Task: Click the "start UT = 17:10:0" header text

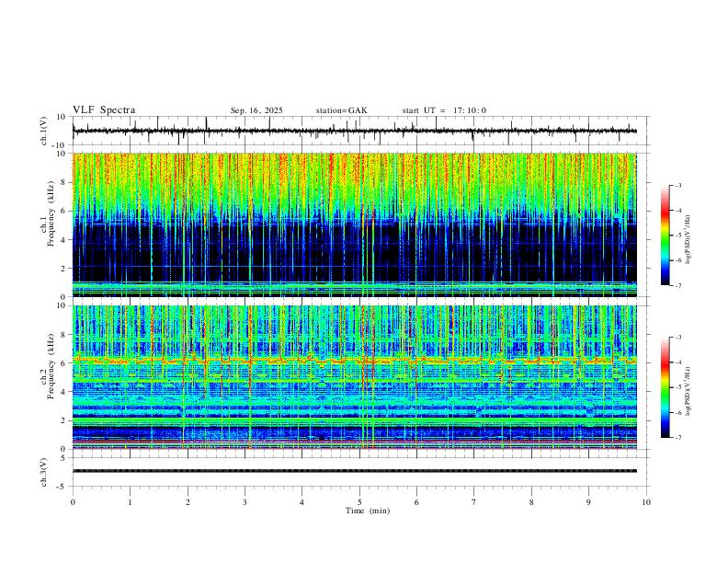Action: point(444,110)
